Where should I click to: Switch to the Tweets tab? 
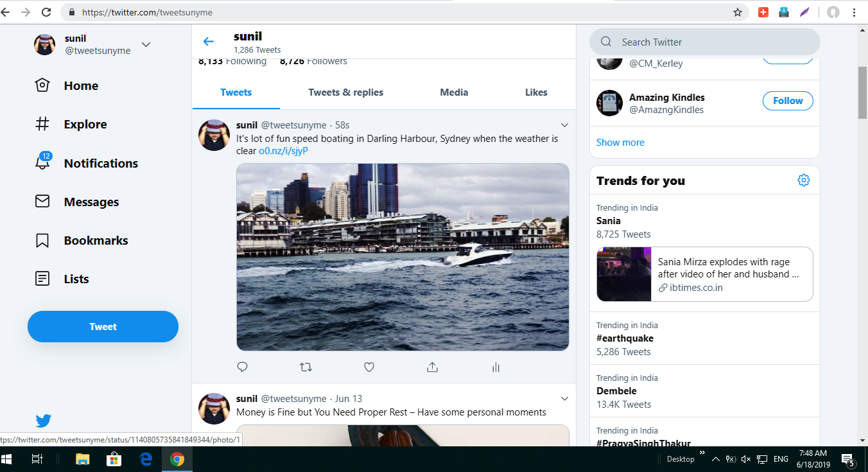tap(236, 92)
